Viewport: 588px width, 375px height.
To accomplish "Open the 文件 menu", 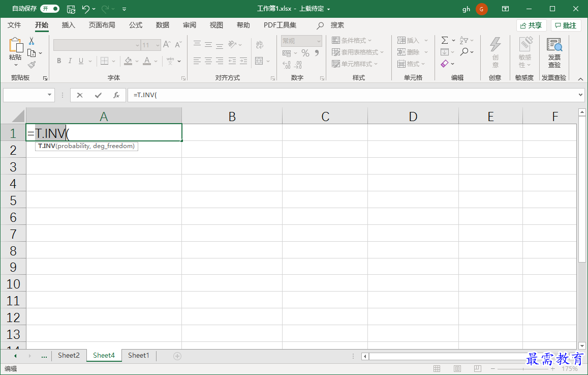I will point(14,25).
